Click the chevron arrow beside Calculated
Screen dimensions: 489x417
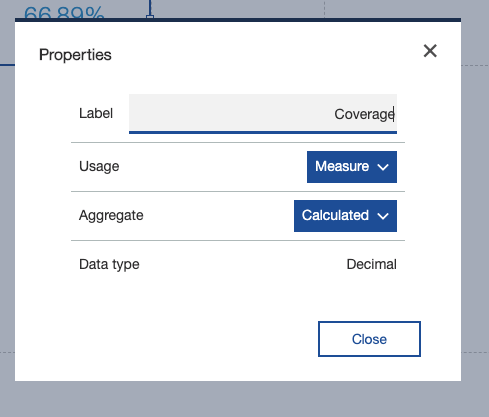(383, 216)
